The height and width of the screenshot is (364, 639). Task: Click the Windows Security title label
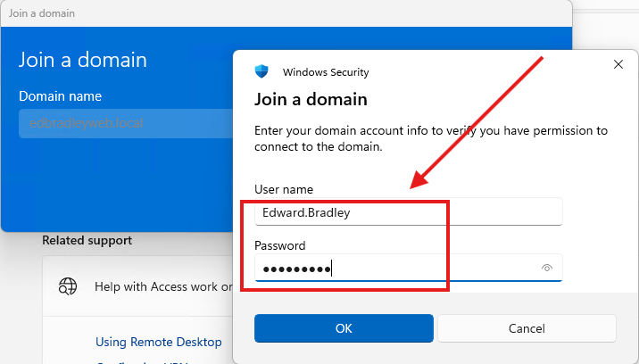click(326, 72)
